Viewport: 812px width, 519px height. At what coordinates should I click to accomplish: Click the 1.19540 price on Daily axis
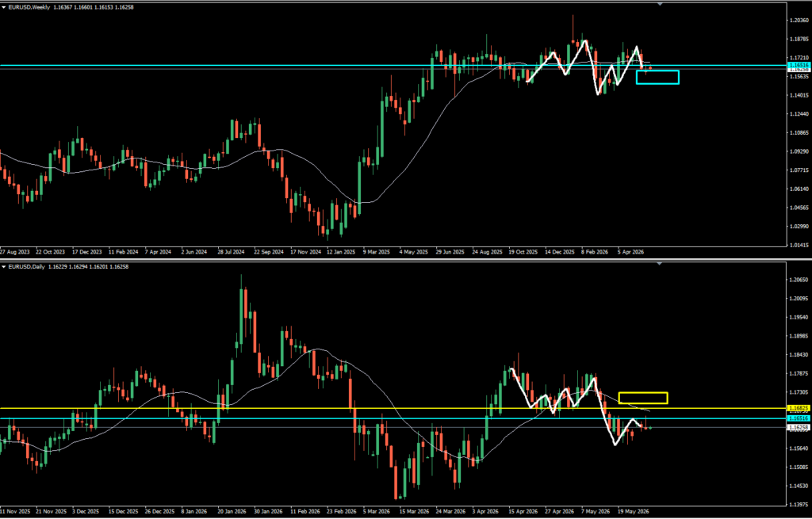click(799, 318)
